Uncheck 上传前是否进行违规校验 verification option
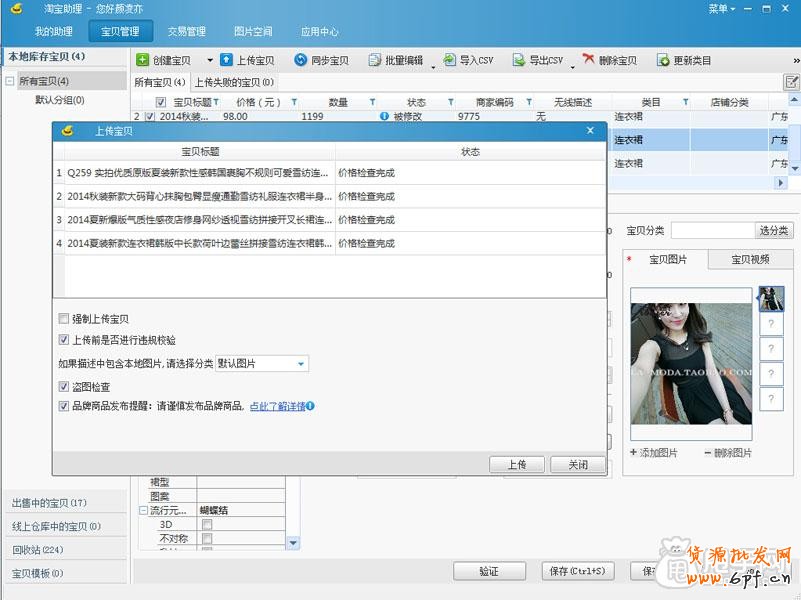801x600 pixels. coord(64,337)
